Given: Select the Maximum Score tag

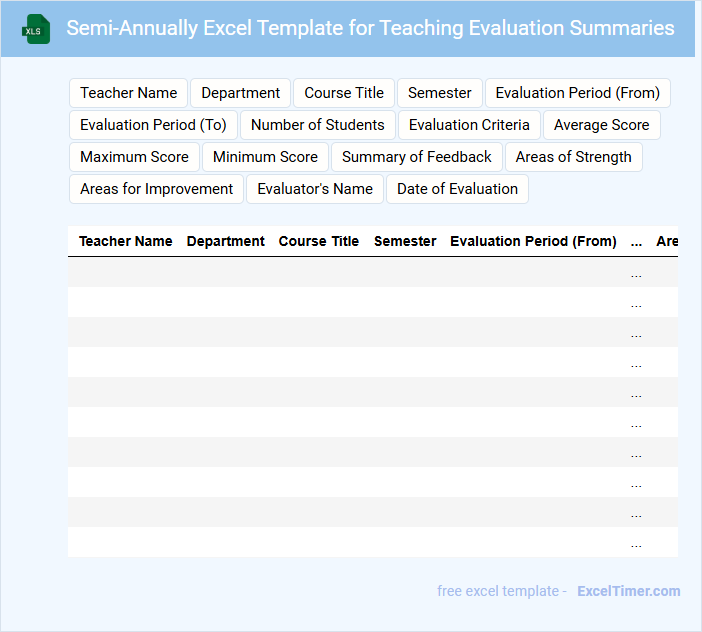Looking at the screenshot, I should tap(134, 157).
